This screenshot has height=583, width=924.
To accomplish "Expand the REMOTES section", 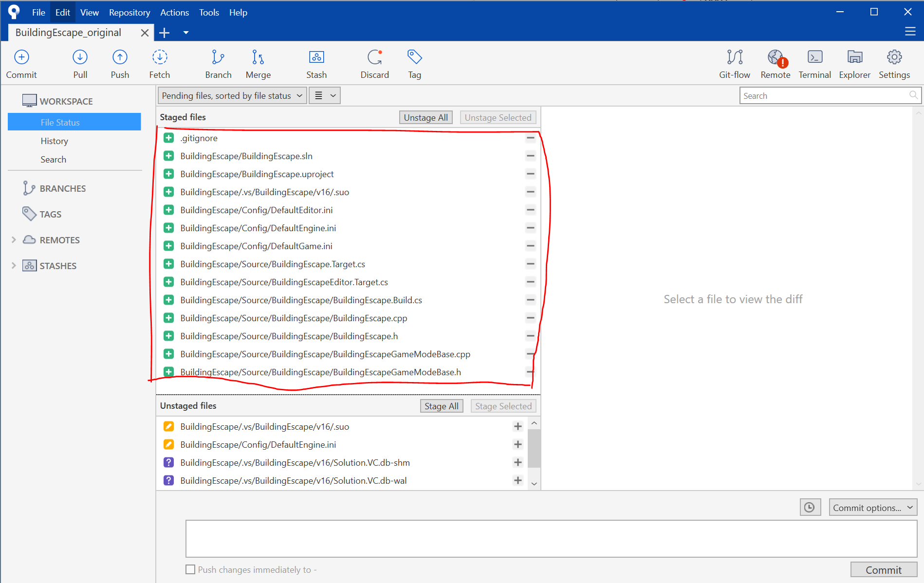I will pyautogui.click(x=14, y=239).
